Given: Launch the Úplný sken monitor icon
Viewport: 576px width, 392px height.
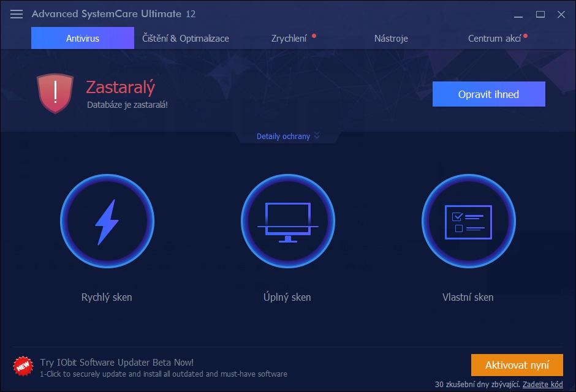Looking at the screenshot, I should pyautogui.click(x=287, y=221).
